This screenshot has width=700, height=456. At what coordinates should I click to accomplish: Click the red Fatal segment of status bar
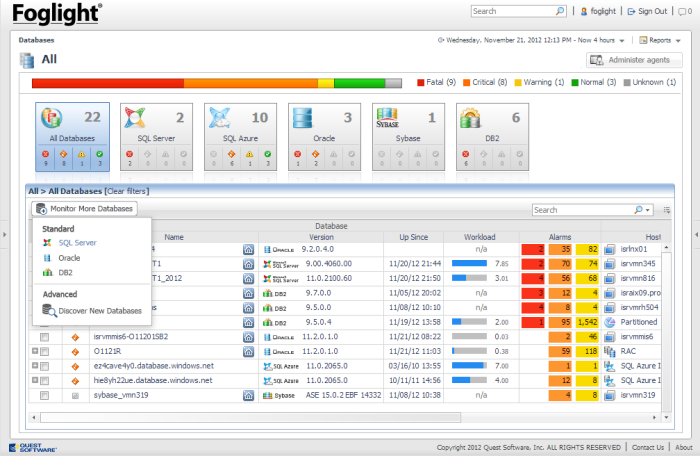click(108, 83)
